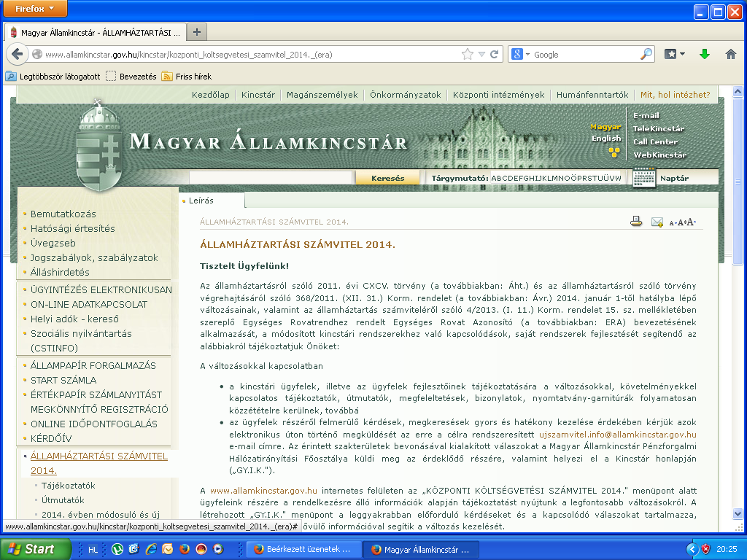Open Hatósági értesítés in the sidebar
This screenshot has width=747, height=560.
pyautogui.click(x=72, y=228)
